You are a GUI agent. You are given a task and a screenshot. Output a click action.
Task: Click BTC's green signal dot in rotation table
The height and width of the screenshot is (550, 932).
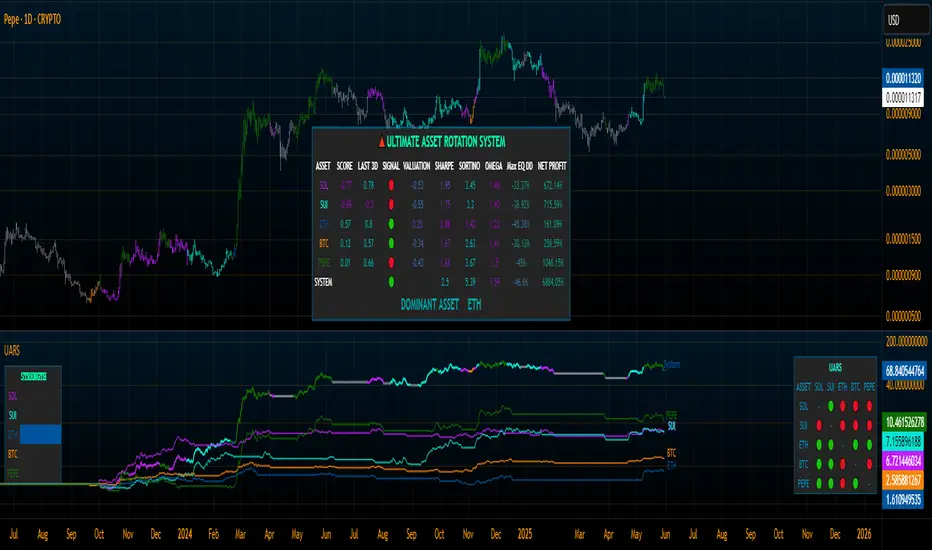[391, 241]
